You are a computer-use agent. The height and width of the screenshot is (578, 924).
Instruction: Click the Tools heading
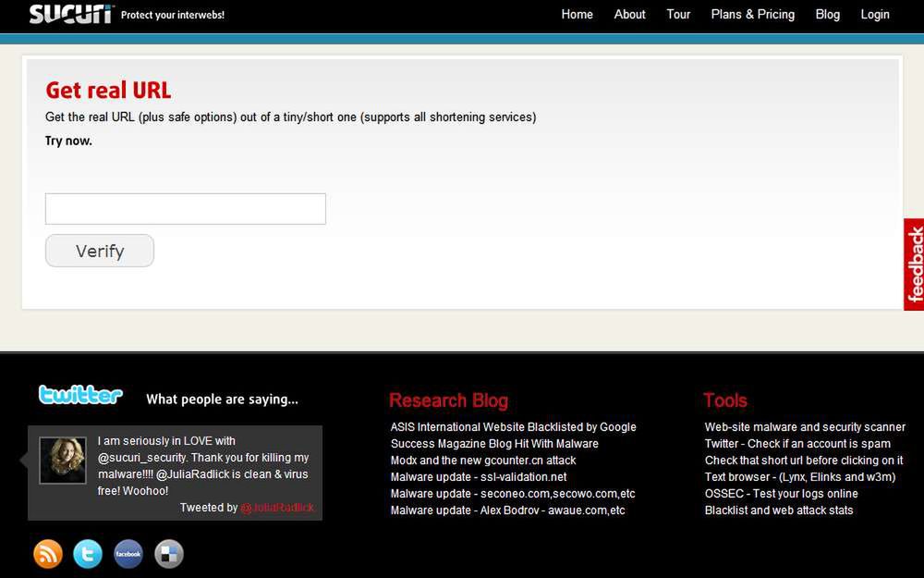point(724,400)
